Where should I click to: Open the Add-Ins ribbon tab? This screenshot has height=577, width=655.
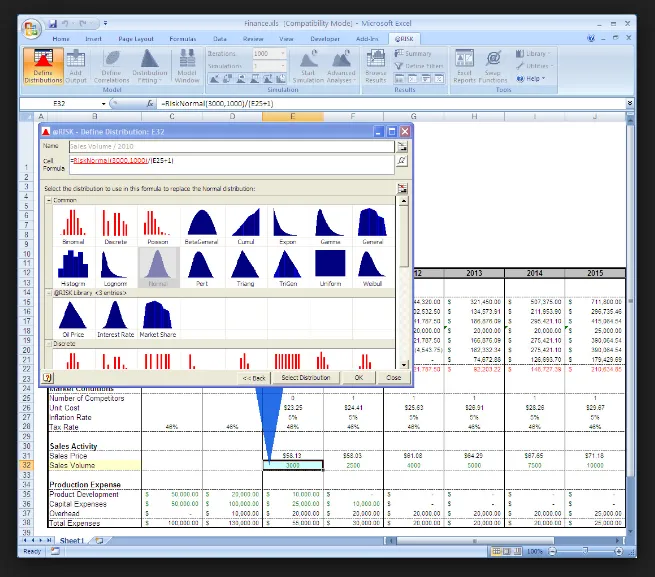[367, 39]
